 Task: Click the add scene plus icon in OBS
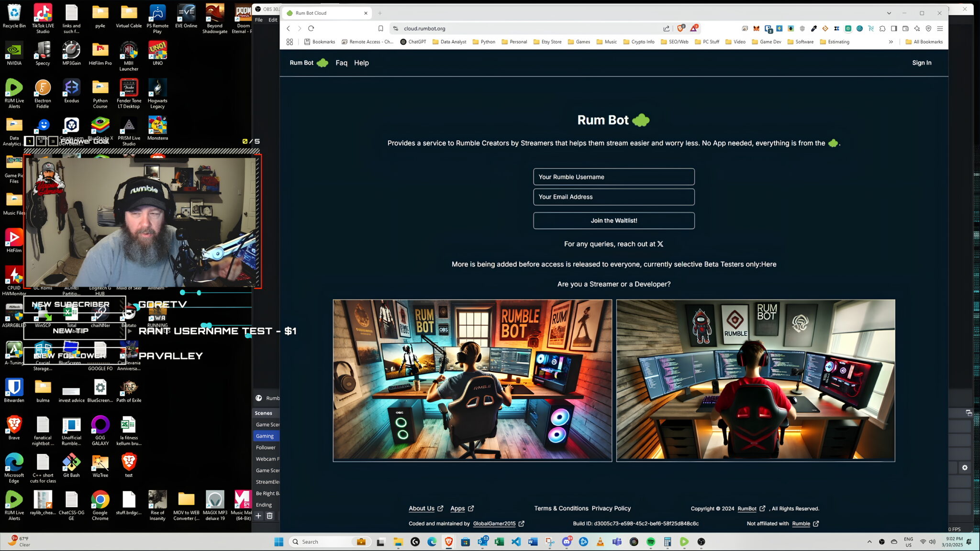coord(258,516)
